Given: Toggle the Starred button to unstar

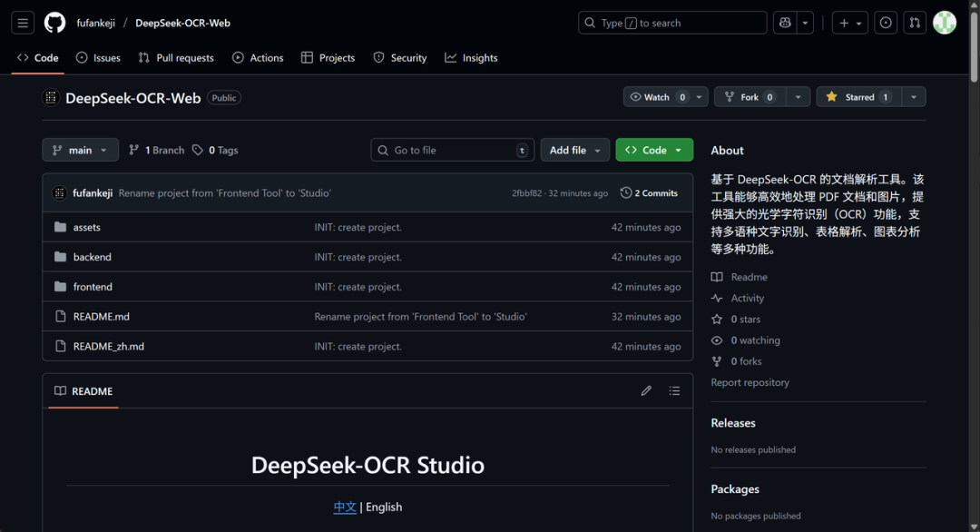Looking at the screenshot, I should coord(858,97).
